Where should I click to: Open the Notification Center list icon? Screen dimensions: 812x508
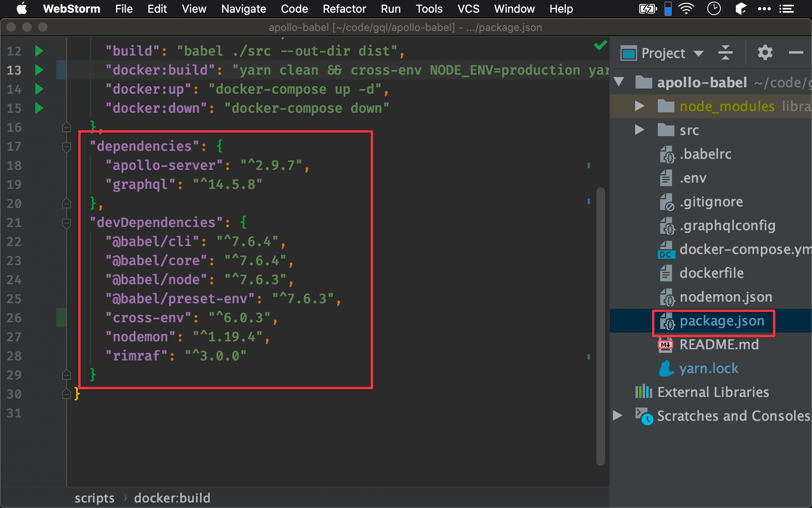click(x=786, y=9)
